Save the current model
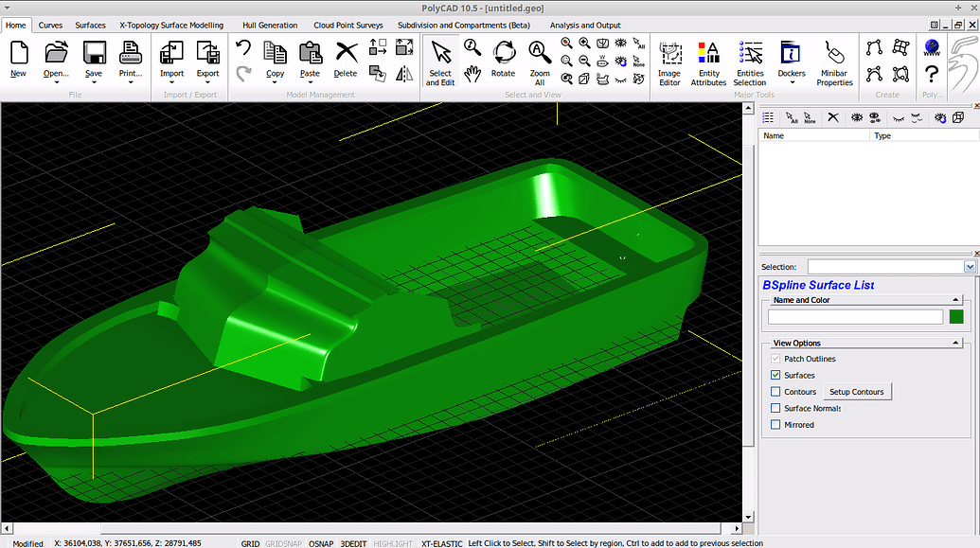 coord(94,59)
